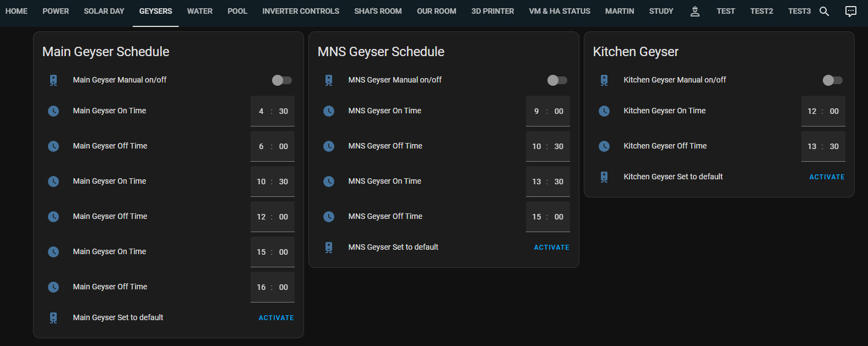Click the 'Kitchen Geyser Manual on/off' label
The width and height of the screenshot is (868, 346).
point(675,80)
